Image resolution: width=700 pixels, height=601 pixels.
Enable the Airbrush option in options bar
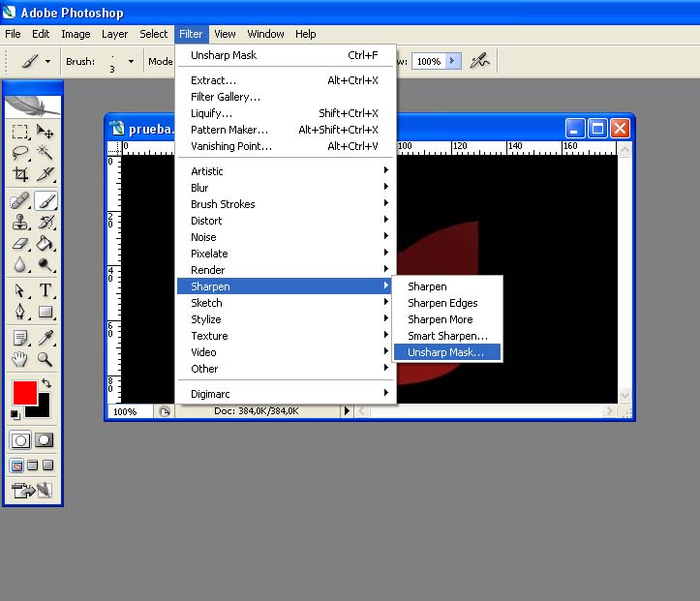(479, 61)
